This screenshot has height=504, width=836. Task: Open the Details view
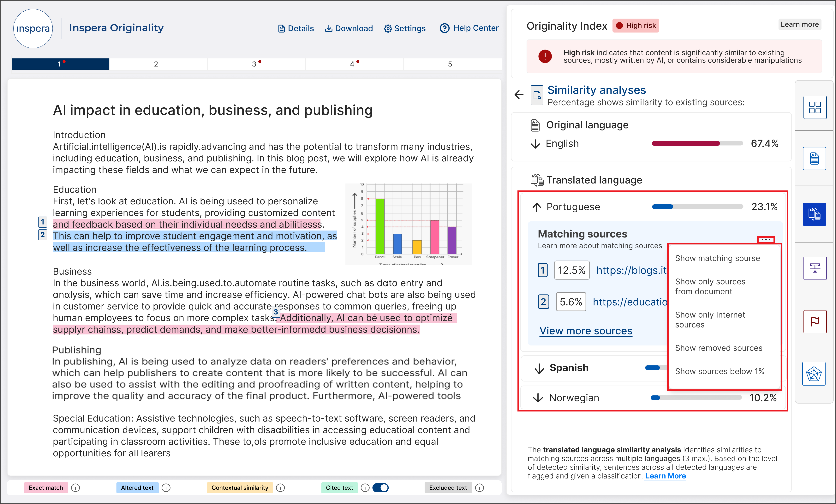click(296, 28)
